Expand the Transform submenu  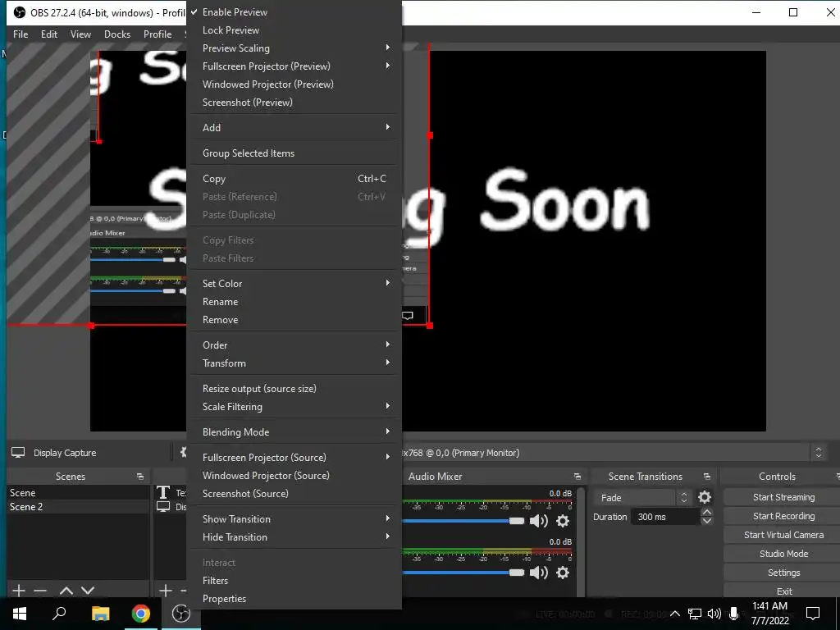pos(294,363)
